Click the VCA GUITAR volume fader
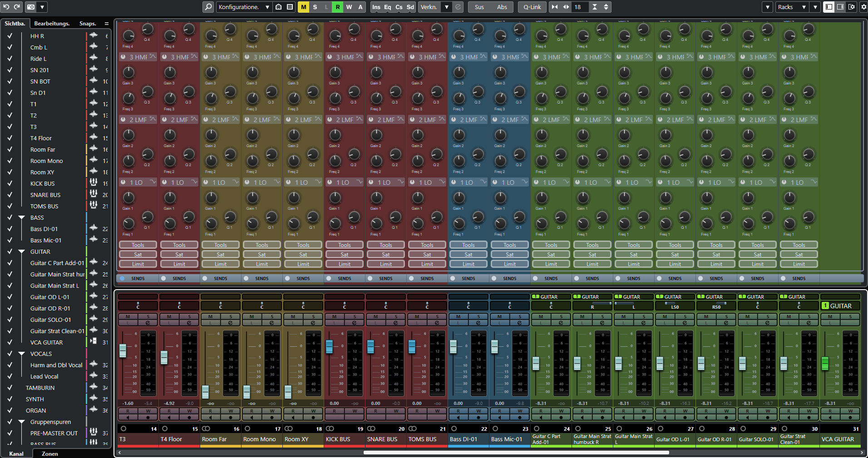 (825, 364)
